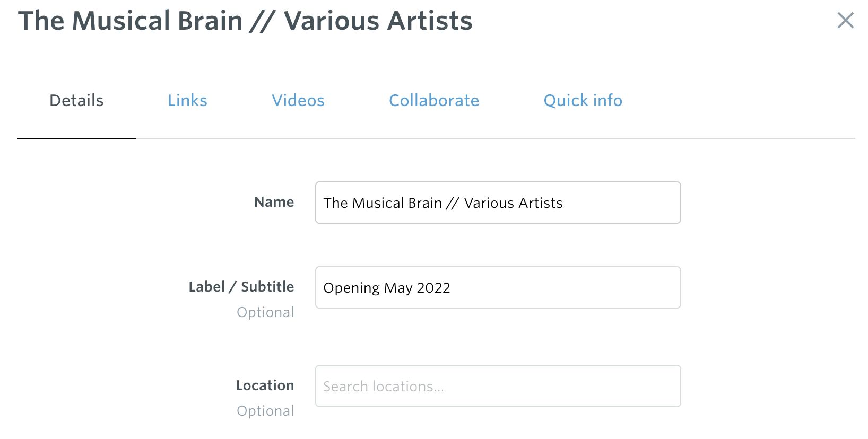
Task: Click Optional hint below Location
Action: pyautogui.click(x=265, y=411)
